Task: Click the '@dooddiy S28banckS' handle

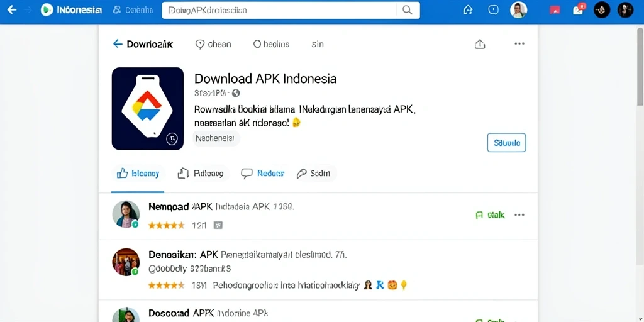Action: click(x=189, y=269)
